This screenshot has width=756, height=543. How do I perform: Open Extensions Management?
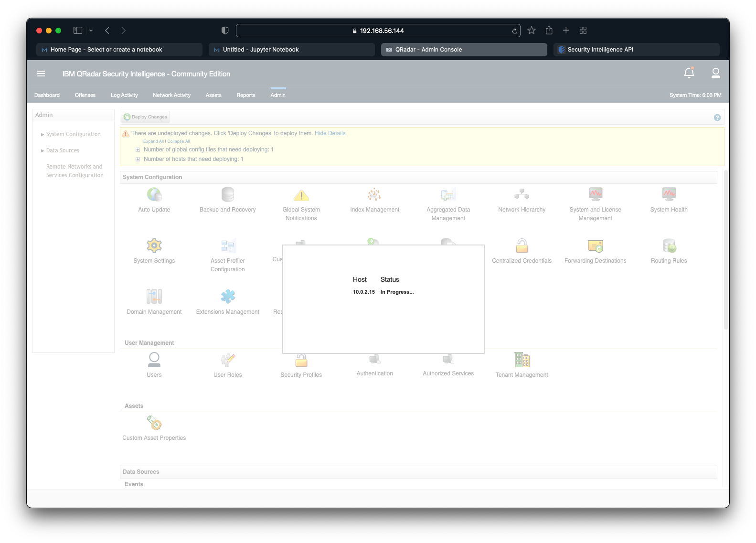pyautogui.click(x=228, y=297)
